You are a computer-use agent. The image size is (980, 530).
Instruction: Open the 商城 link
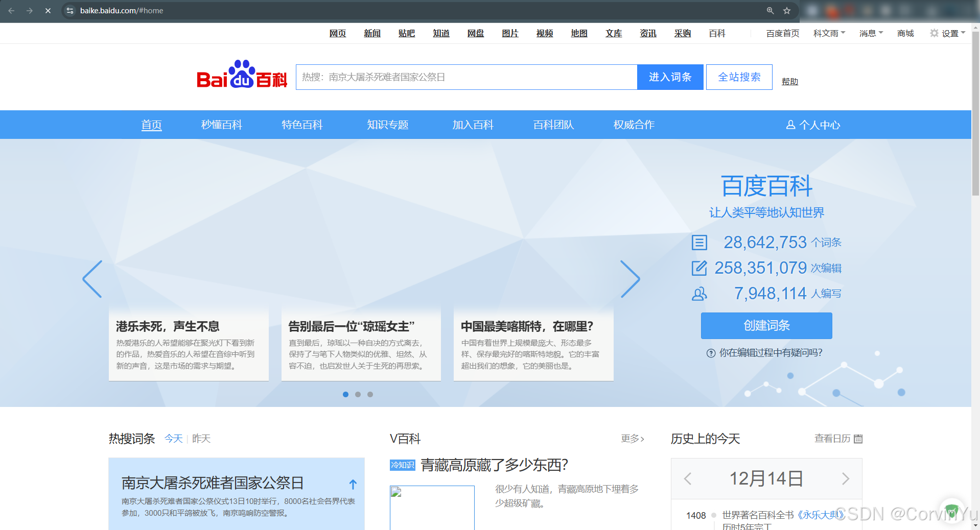coord(905,33)
